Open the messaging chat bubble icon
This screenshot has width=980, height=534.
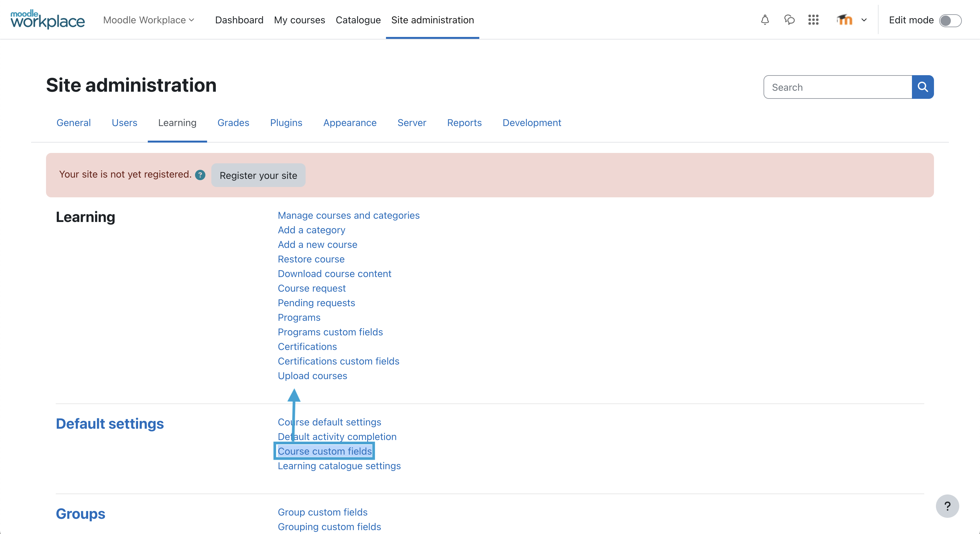[789, 20]
